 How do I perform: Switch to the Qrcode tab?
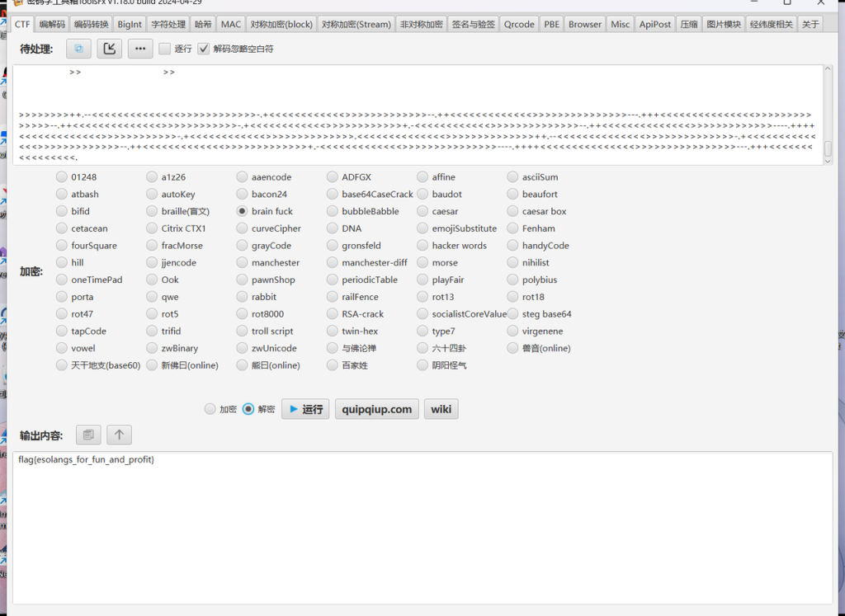click(519, 24)
